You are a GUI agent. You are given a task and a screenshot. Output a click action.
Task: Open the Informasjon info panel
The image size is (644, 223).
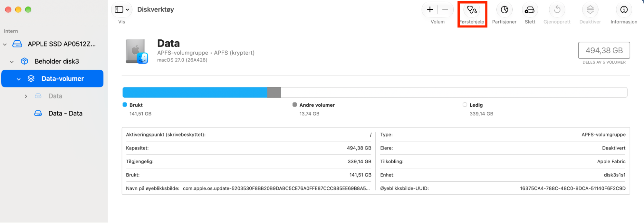point(624,10)
